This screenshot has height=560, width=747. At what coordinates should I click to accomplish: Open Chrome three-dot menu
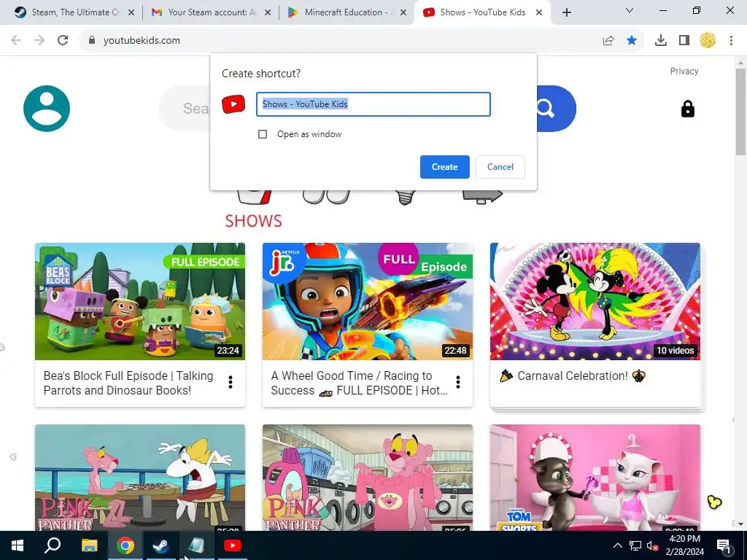tap(731, 41)
